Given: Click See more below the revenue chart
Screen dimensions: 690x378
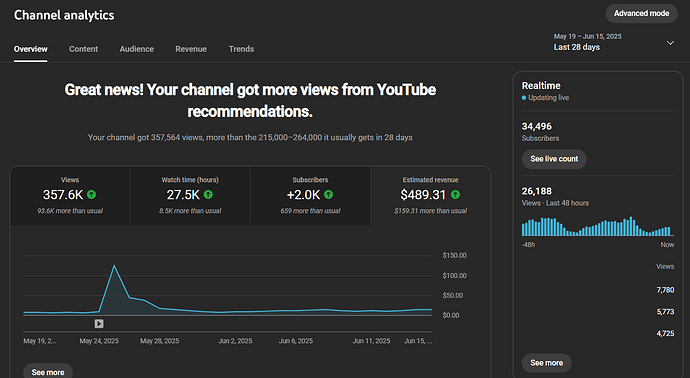Looking at the screenshot, I should (x=48, y=372).
